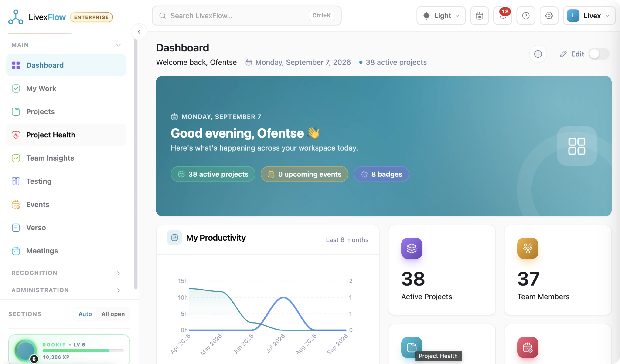Focus the Search LivexFlow input field
The image size is (620, 364).
pos(246,16)
